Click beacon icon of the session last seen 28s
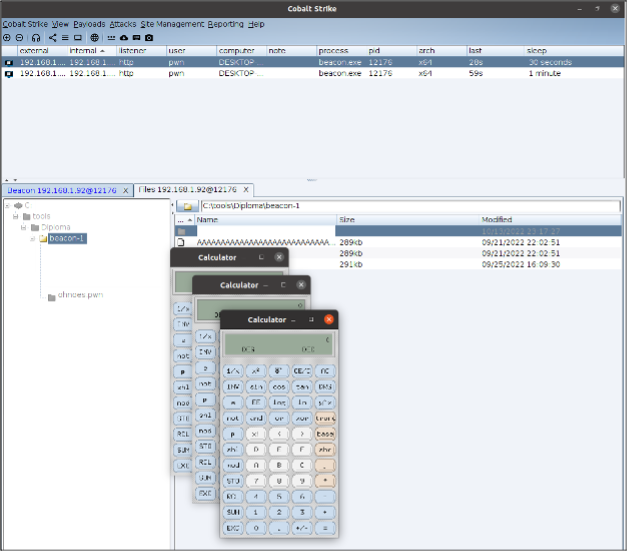The height and width of the screenshot is (552, 628). click(9, 62)
